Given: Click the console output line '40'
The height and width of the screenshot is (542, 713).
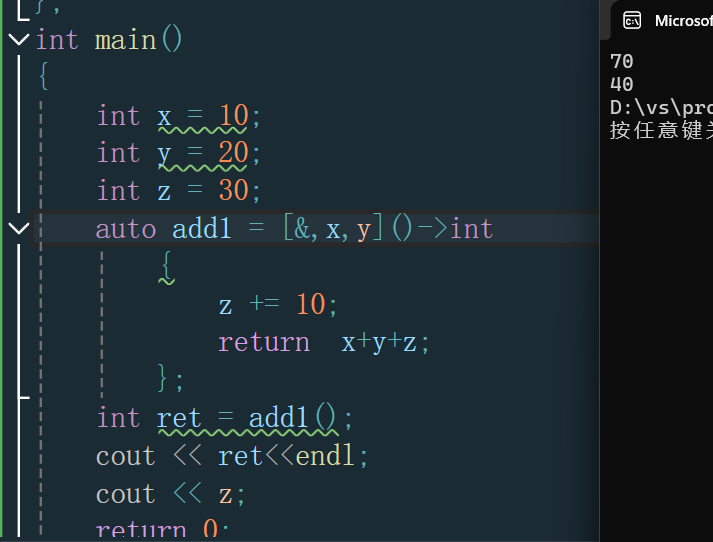Looking at the screenshot, I should click(x=622, y=84).
